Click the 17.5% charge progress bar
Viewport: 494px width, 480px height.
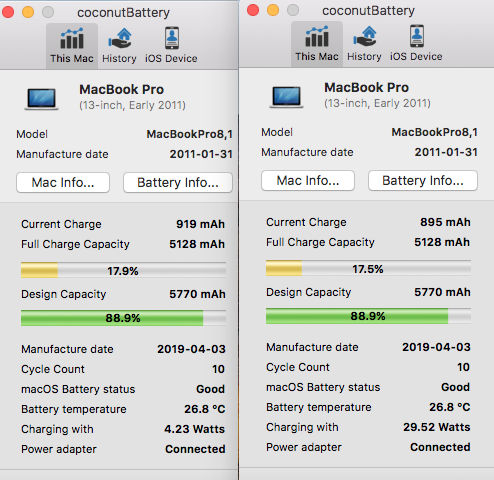368,268
